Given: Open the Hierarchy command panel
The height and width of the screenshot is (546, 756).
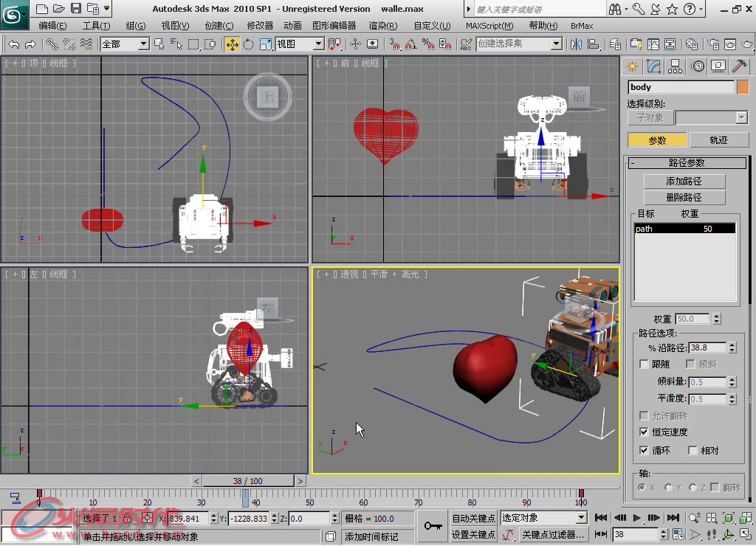Looking at the screenshot, I should tap(675, 66).
